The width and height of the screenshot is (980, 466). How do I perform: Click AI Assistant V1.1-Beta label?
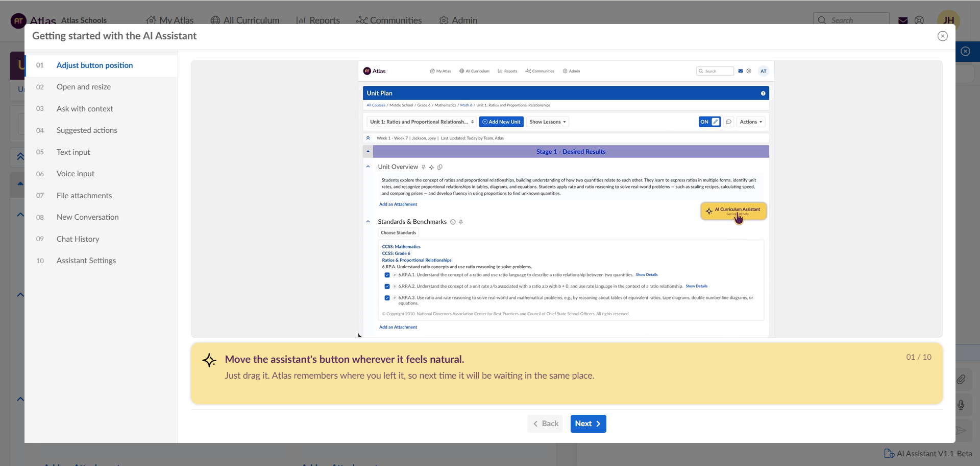pos(934,454)
